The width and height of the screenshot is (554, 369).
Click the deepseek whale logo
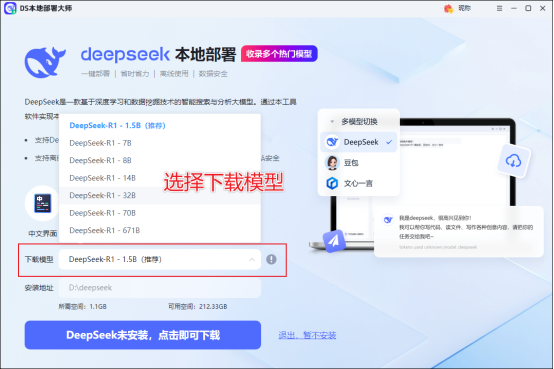pos(45,62)
